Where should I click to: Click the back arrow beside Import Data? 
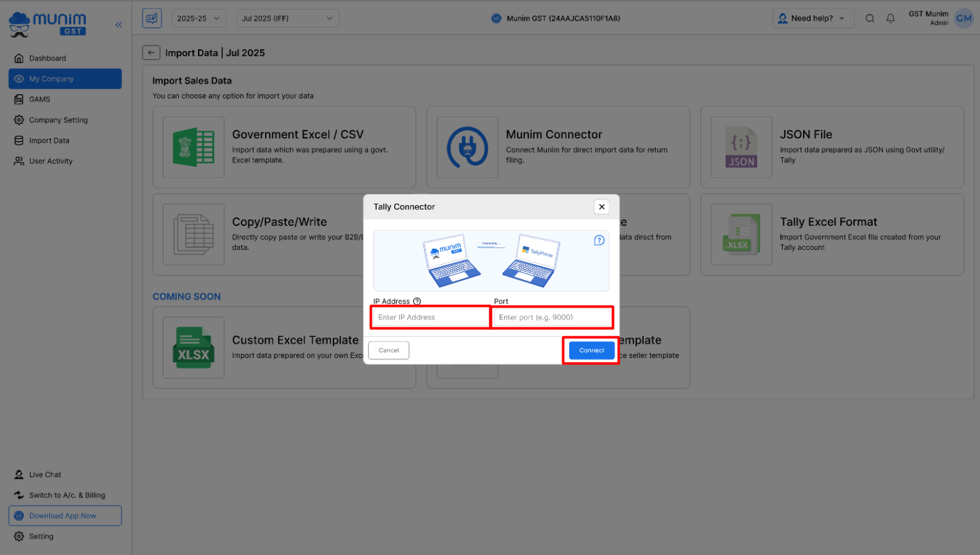pos(151,53)
